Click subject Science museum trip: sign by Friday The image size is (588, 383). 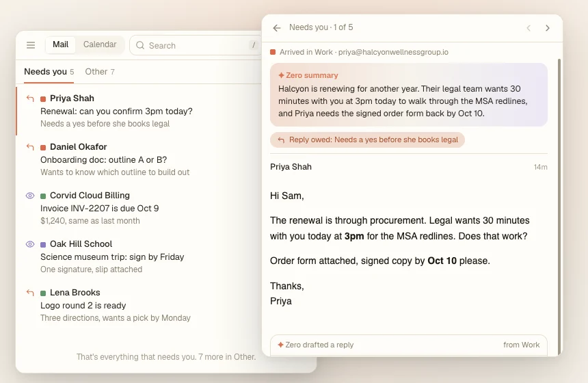(x=112, y=257)
